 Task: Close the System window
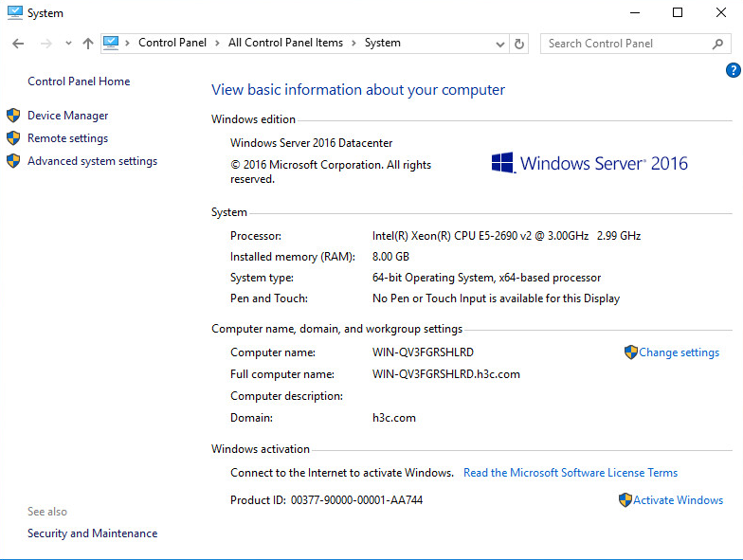click(720, 13)
